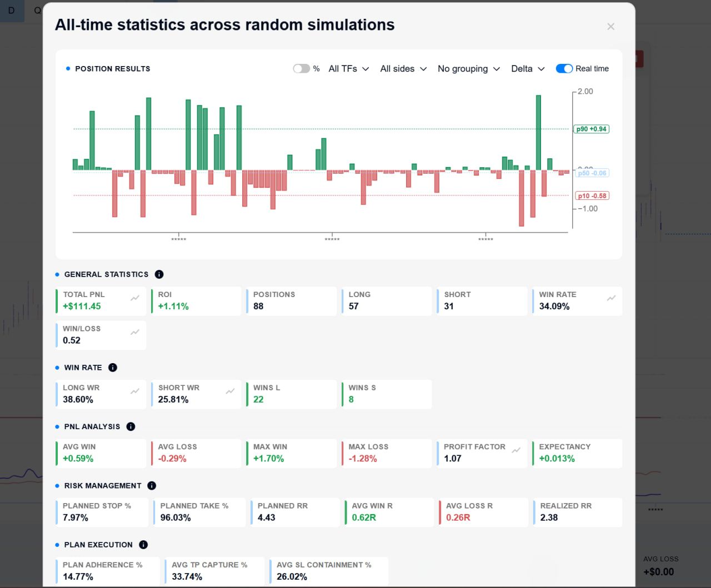Viewport: 711px width, 588px height.
Task: Click the Planned RR value 4.43
Action: click(267, 517)
